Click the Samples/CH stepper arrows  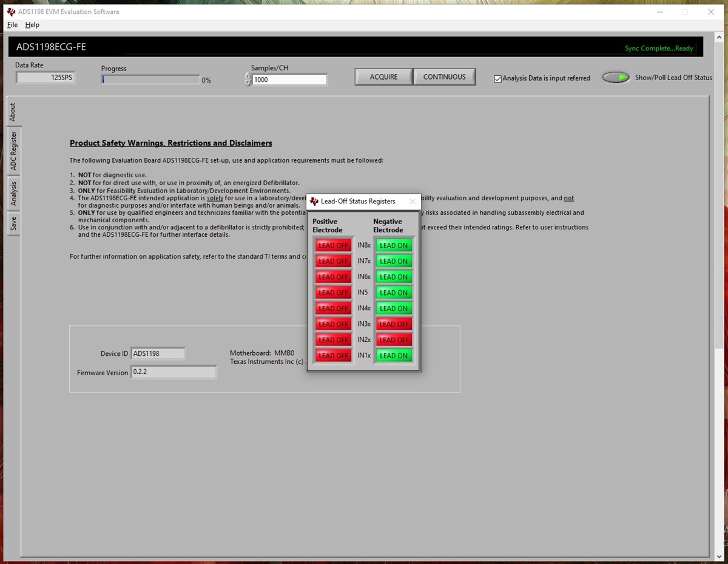(248, 80)
